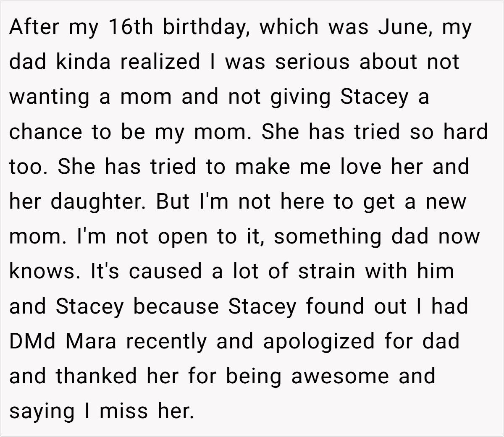Click the word "chance"
Screen dimensions: 504x437
pos(47,132)
